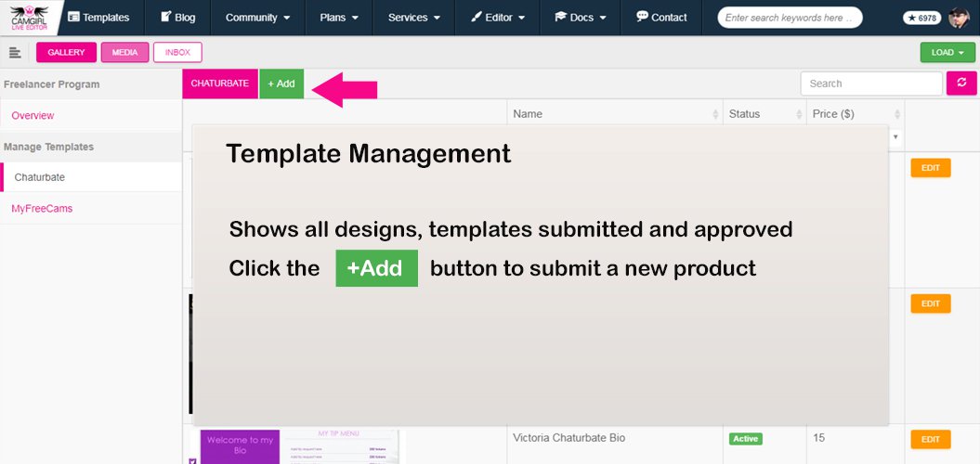
Task: Focus the top search keywords field
Action: 790,18
